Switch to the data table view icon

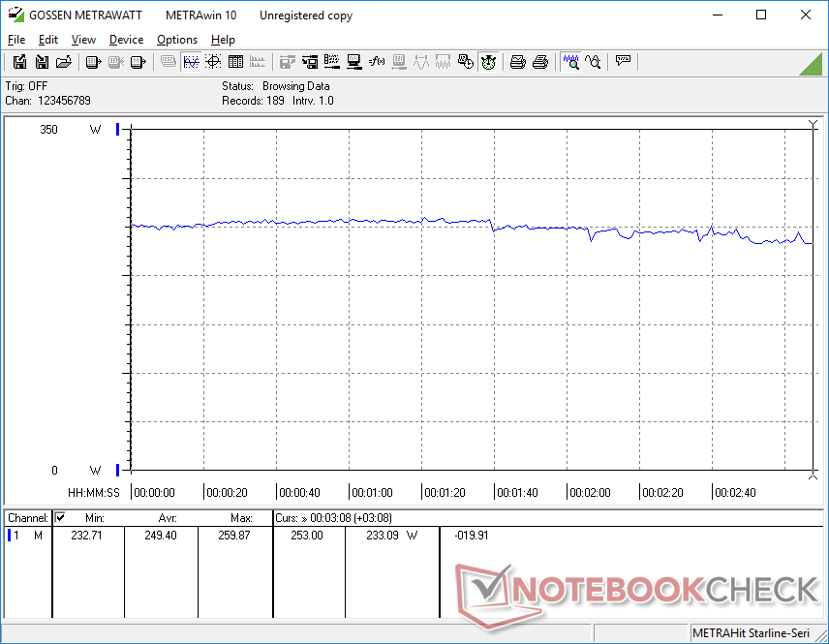click(x=235, y=62)
